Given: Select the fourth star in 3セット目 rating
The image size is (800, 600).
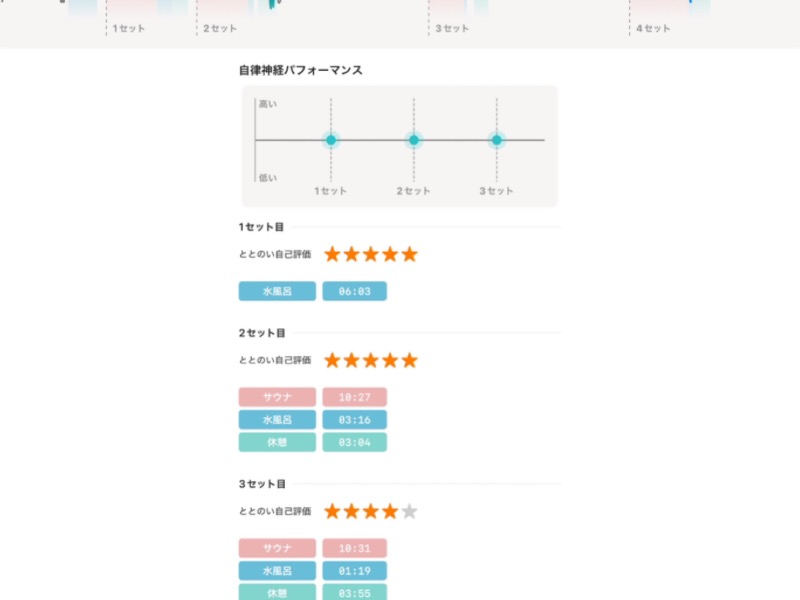Looking at the screenshot, I should point(390,511).
